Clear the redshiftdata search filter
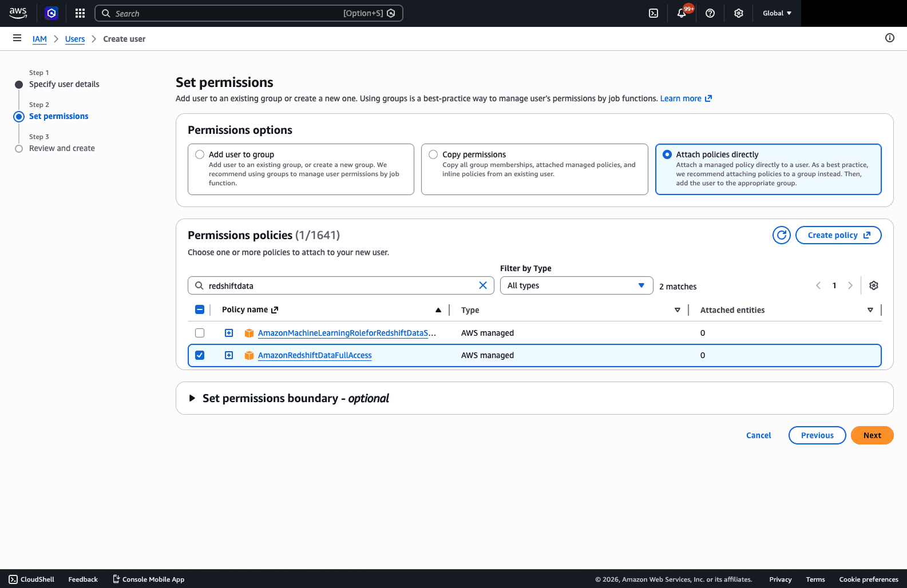 483,285
